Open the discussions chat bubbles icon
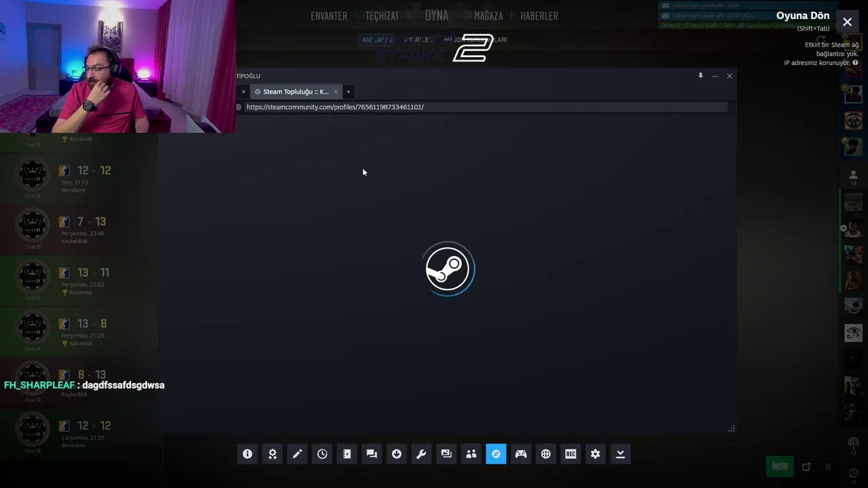868x488 pixels. 372,454
